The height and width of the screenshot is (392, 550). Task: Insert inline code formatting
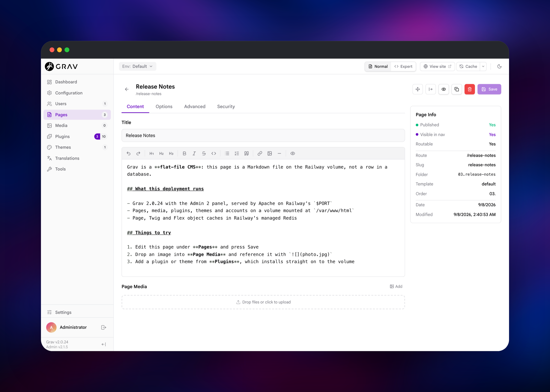pos(214,153)
